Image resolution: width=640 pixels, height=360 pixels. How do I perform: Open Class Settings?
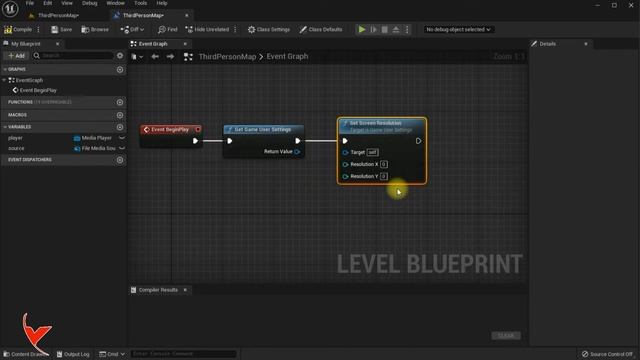tap(269, 29)
